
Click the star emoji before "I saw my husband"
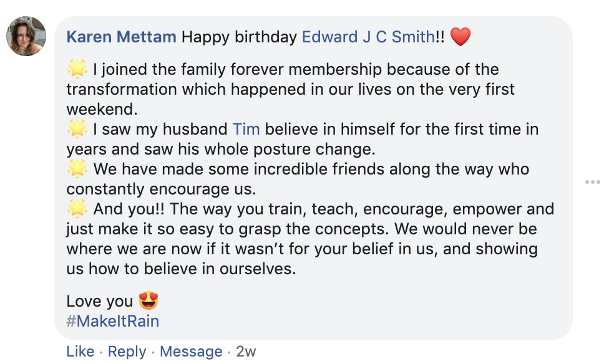pos(77,130)
